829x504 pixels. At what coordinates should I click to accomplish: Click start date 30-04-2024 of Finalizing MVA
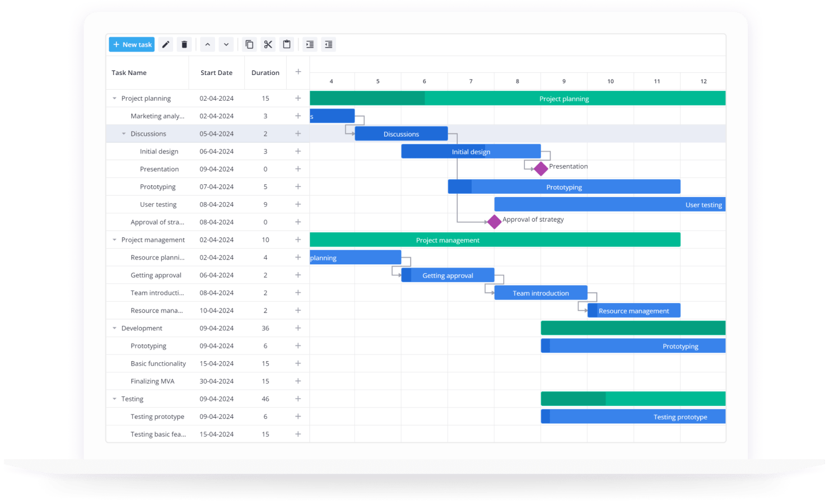[217, 381]
